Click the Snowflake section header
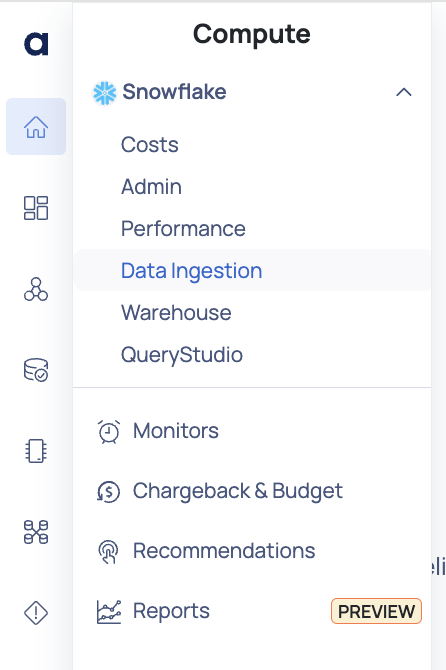The image size is (446, 670). click(x=252, y=92)
